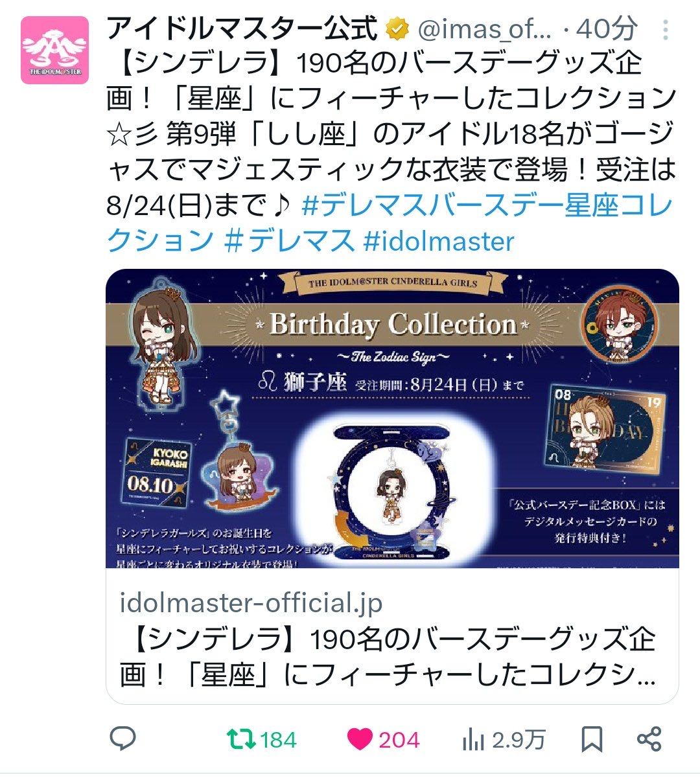Open hashtag #デレマス
Image resolution: width=700 pixels, height=780 pixels.
(x=290, y=241)
